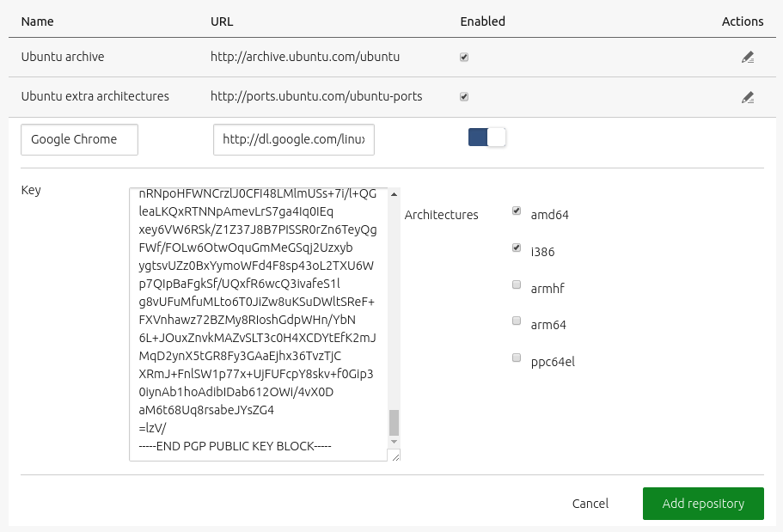
Task: Uncheck the i386 architecture checkbox
Action: [x=517, y=248]
